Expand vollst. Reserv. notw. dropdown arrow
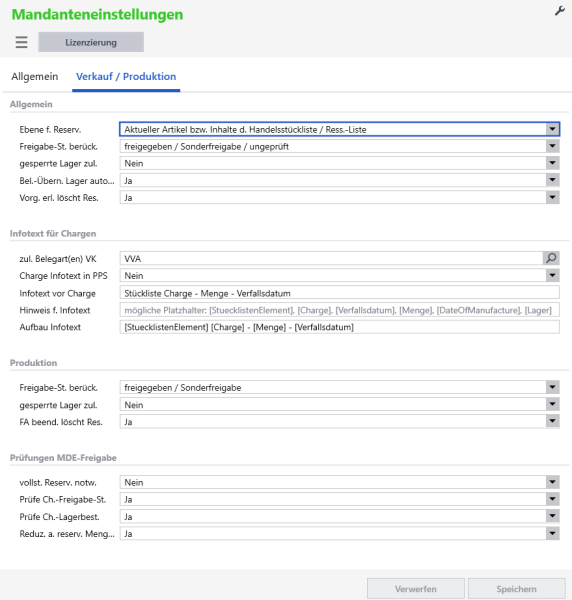 point(552,482)
